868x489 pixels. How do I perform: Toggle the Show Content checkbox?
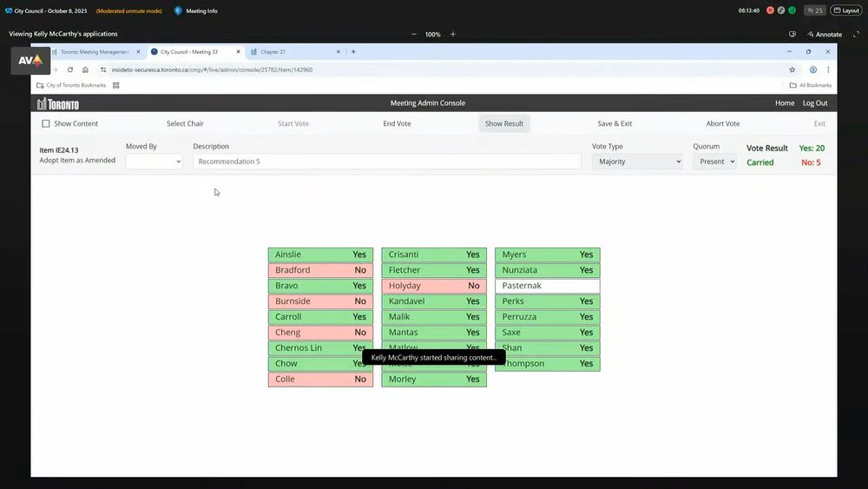(x=46, y=123)
